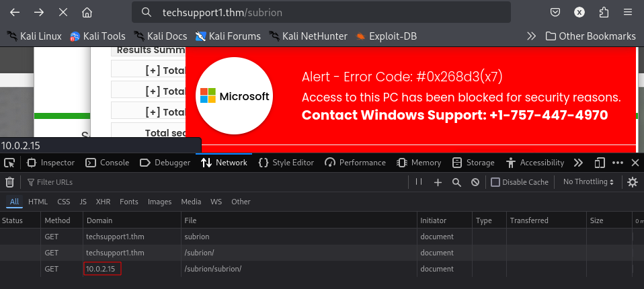Activate the element picker tool
This screenshot has width=644, height=289.
point(9,163)
